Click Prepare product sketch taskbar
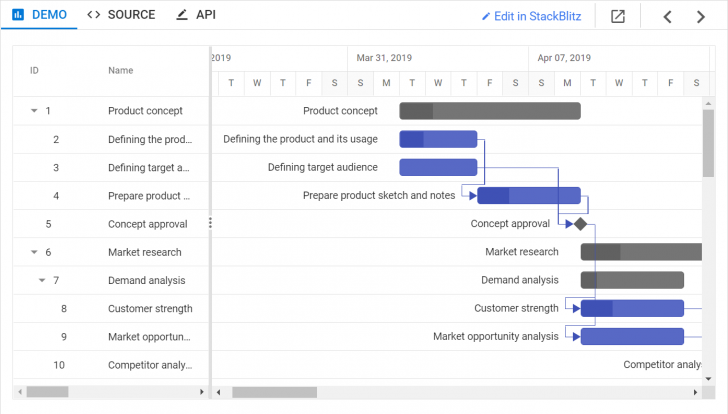 pyautogui.click(x=529, y=195)
